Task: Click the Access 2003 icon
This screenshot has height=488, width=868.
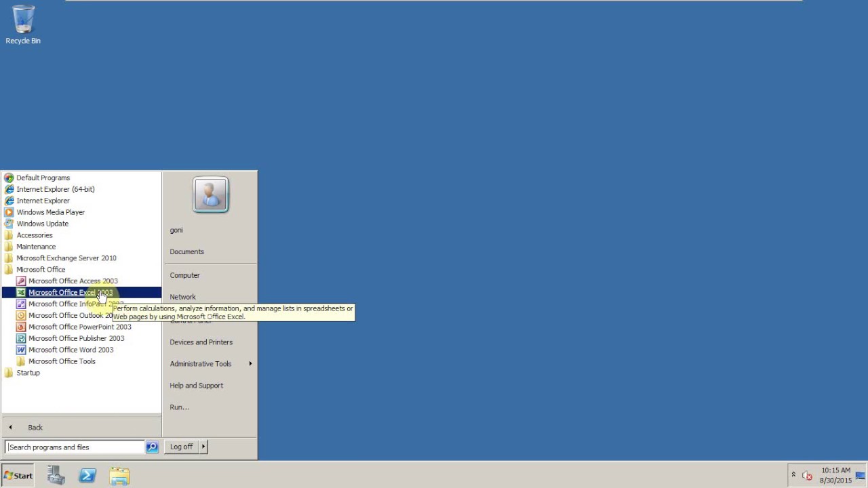Action: click(21, 281)
